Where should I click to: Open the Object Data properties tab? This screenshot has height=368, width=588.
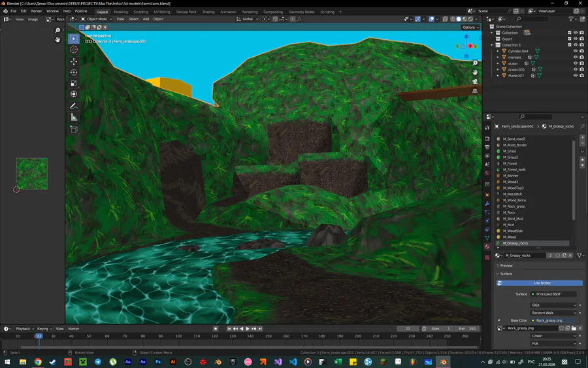point(487,238)
